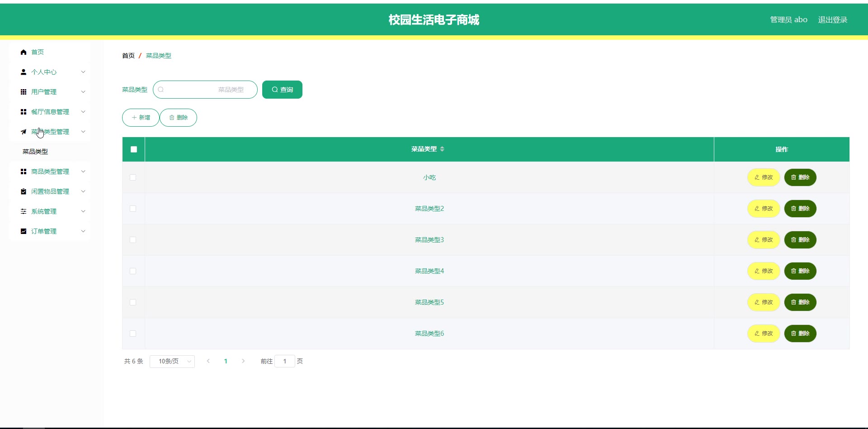Collapse the 菜品类型管理 menu chevron
This screenshot has width=868, height=429.
(83, 132)
